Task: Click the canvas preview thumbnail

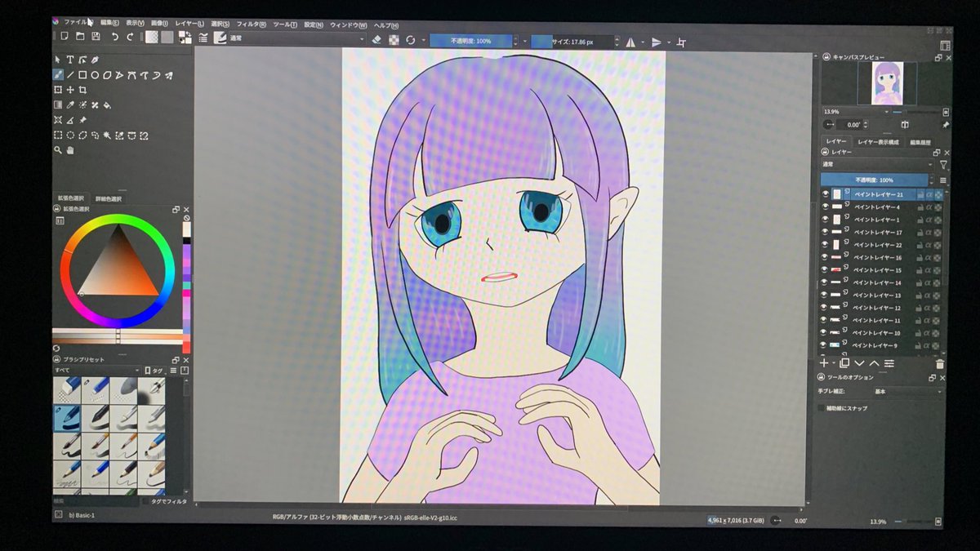Action: click(887, 82)
